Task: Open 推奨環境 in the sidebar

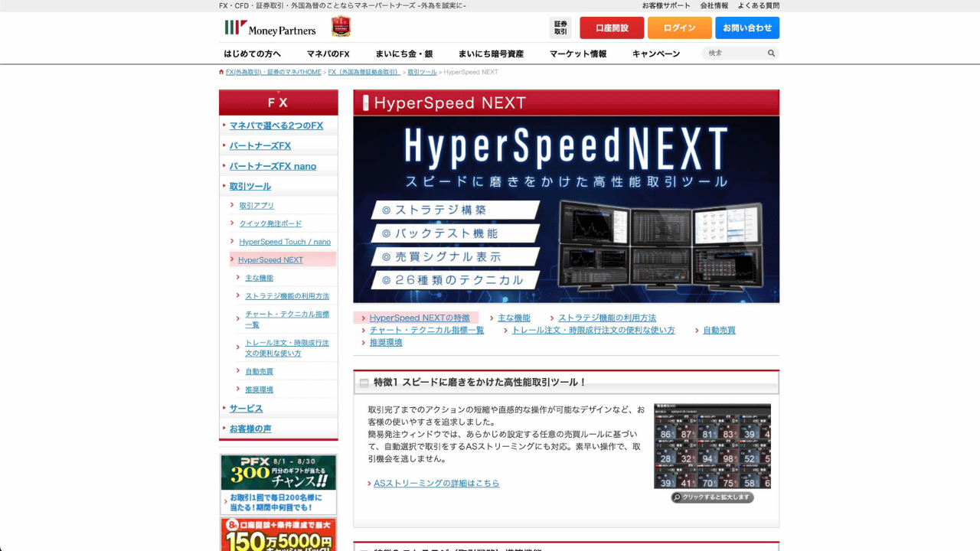Action: 259,390
